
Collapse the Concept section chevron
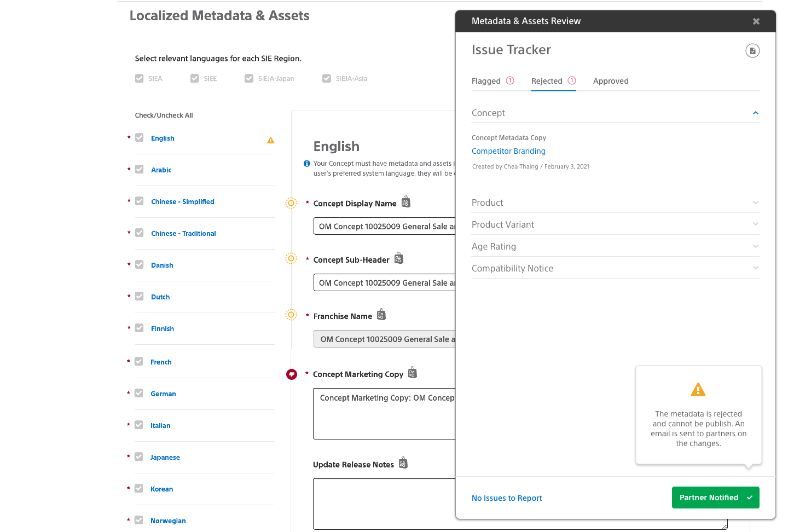(x=756, y=113)
